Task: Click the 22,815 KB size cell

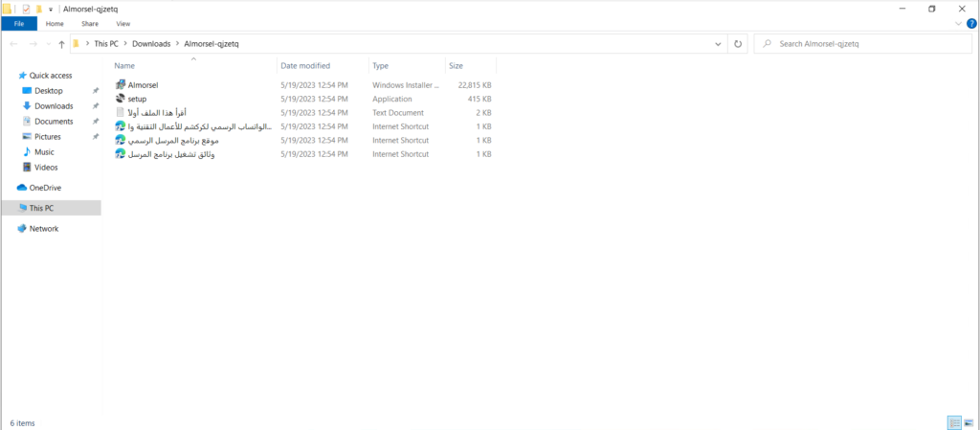Action: click(475, 85)
